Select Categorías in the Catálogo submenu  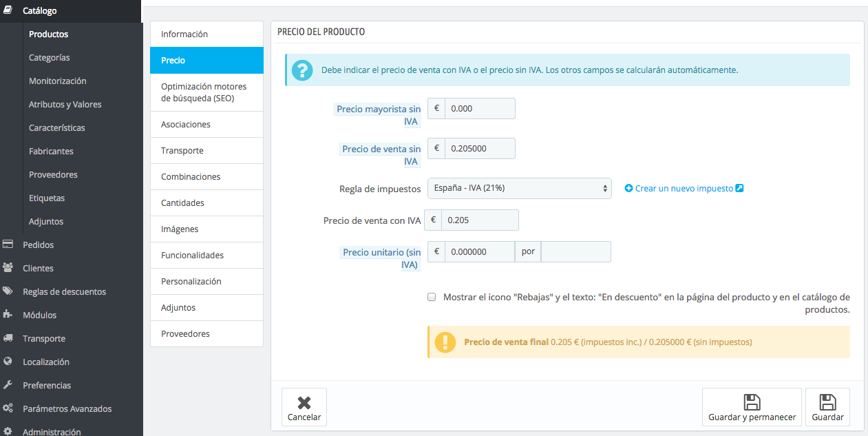50,58
